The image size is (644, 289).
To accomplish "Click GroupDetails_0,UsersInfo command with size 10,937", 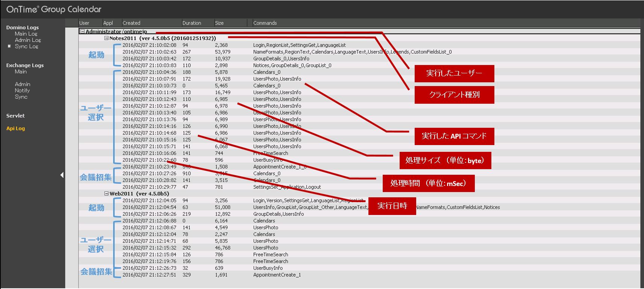I will point(281,59).
